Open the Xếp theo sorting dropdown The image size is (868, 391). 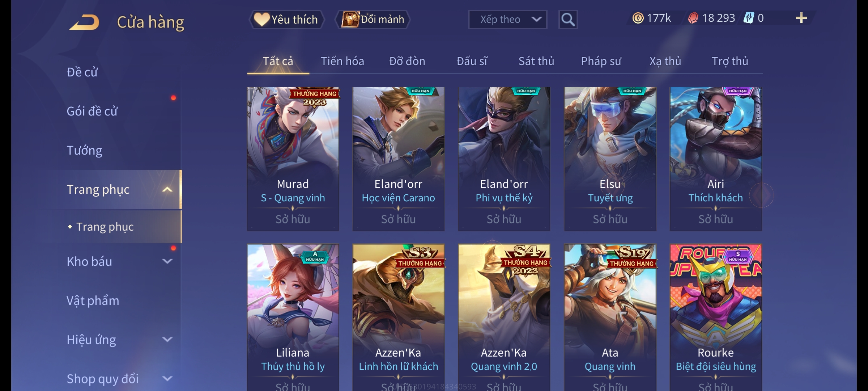[507, 20]
